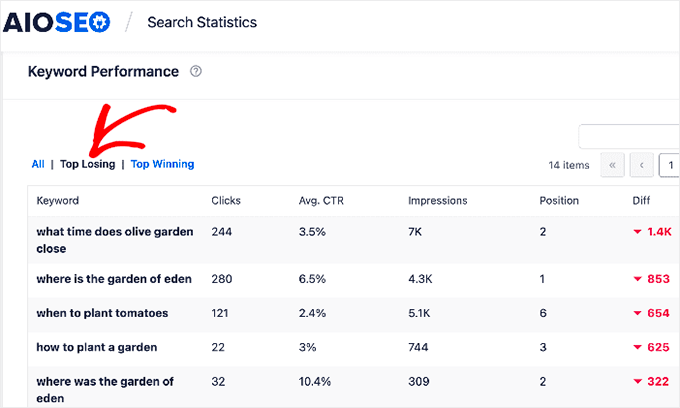Screen dimensions: 680x408
Task: Sort by Impressions column header
Action: coord(437,200)
